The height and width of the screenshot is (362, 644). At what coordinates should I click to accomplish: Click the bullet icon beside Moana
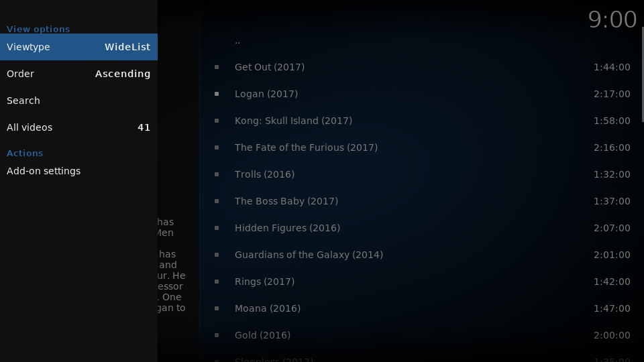point(217,308)
